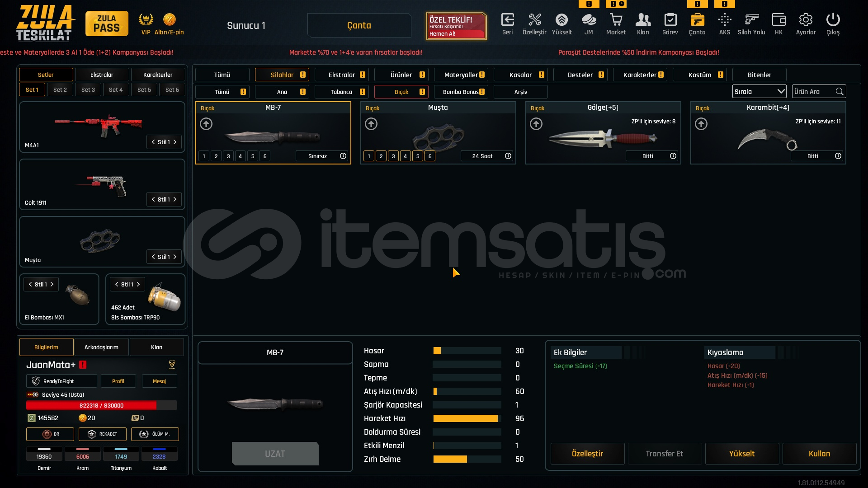Expand the Sırala sort dropdown
This screenshot has height=488, width=868.
point(759,92)
